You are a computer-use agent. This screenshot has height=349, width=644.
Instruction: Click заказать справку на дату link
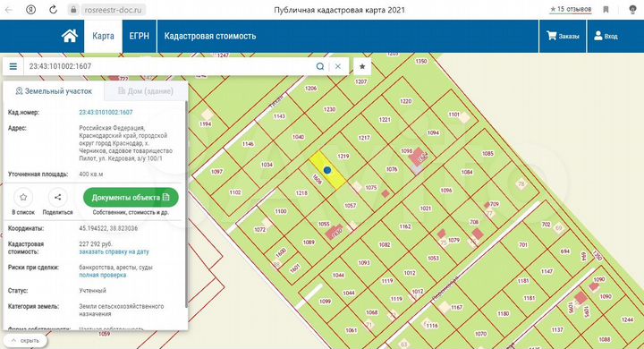(x=114, y=251)
